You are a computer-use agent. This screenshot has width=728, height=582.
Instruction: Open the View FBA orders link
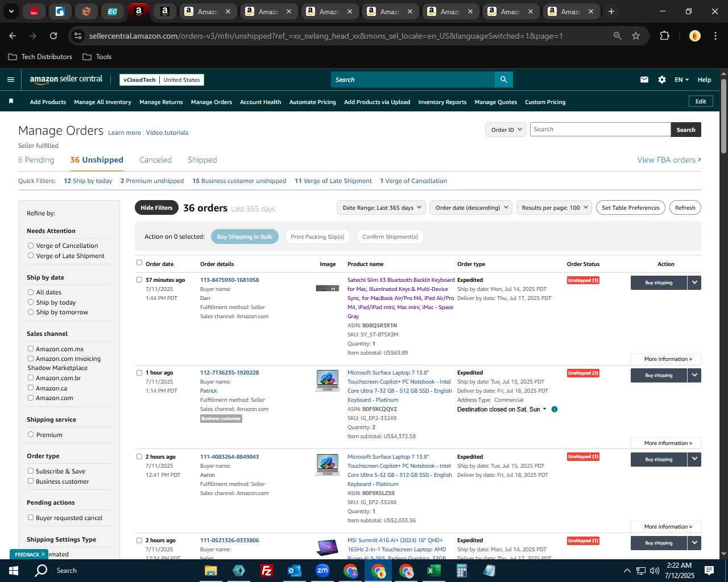click(669, 160)
